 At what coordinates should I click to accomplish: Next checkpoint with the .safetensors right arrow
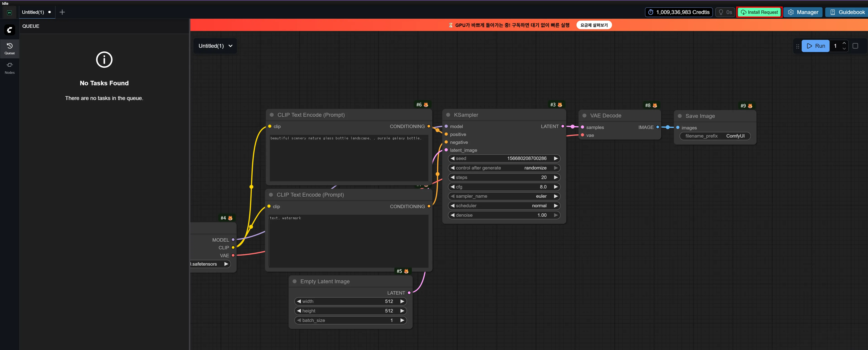(x=226, y=264)
